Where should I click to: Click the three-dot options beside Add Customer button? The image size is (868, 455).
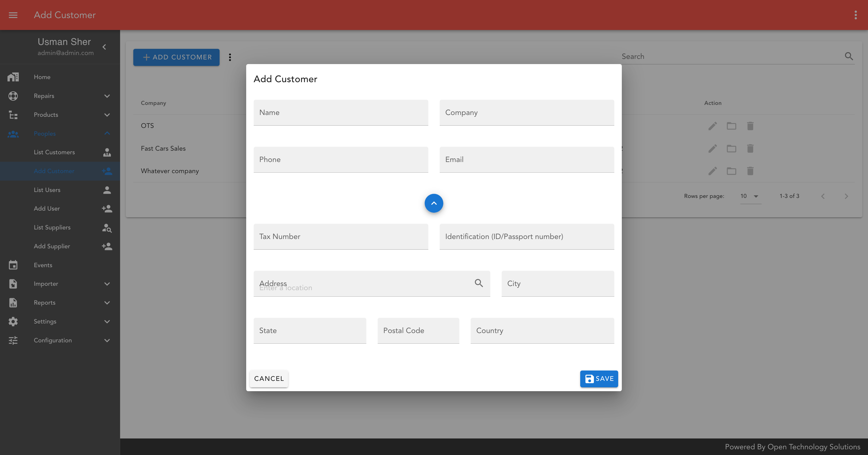(230, 57)
